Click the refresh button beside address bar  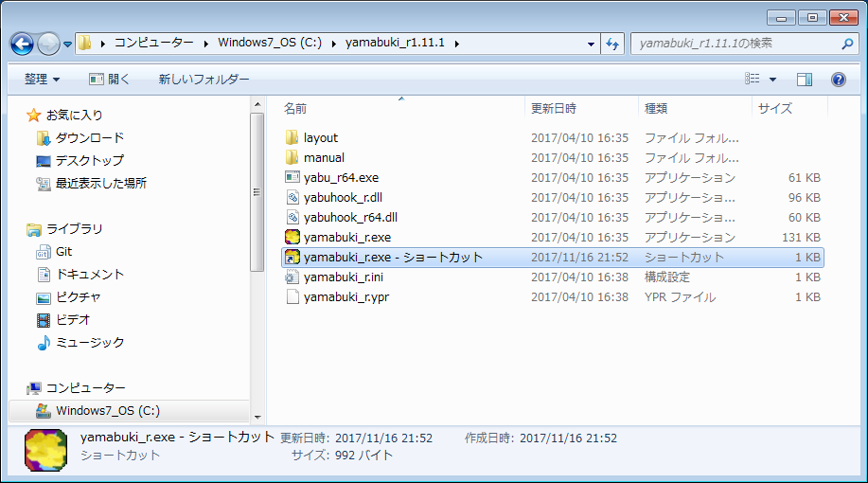tap(612, 44)
